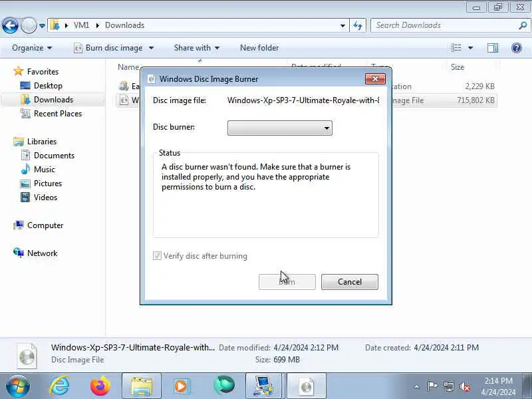Refresh the Downloads folder view
Viewport: 532px width, 399px height.
click(358, 25)
